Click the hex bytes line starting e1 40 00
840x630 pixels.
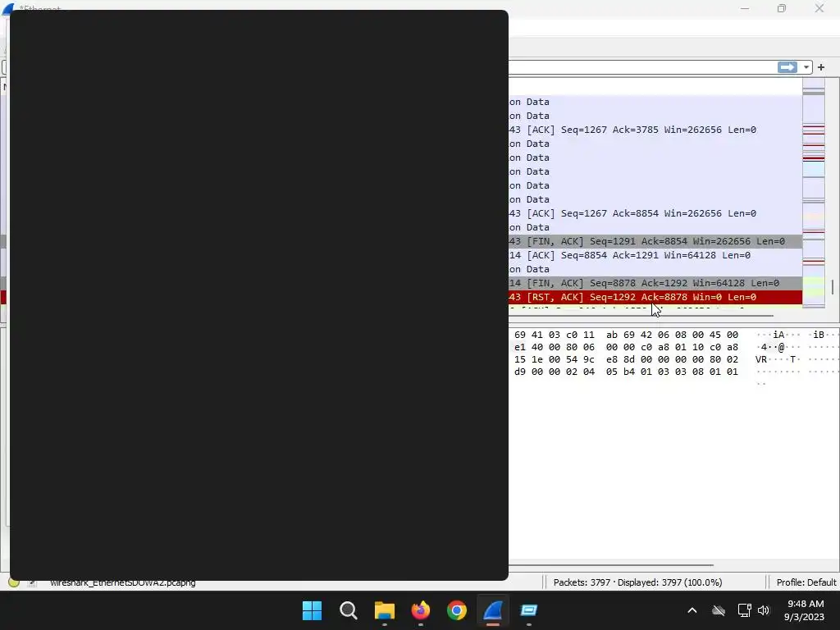pos(626,347)
